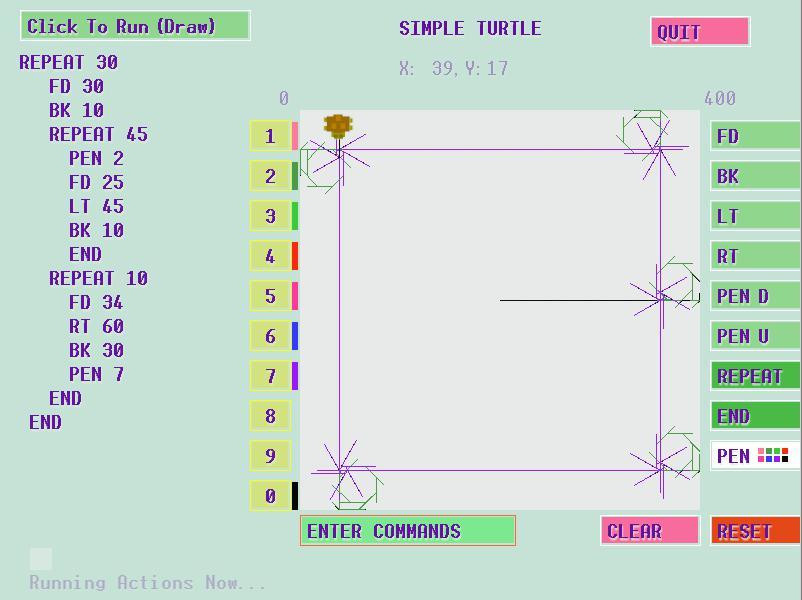Click the turtle sprite on the canvas
802x600 pixels.
tap(338, 126)
